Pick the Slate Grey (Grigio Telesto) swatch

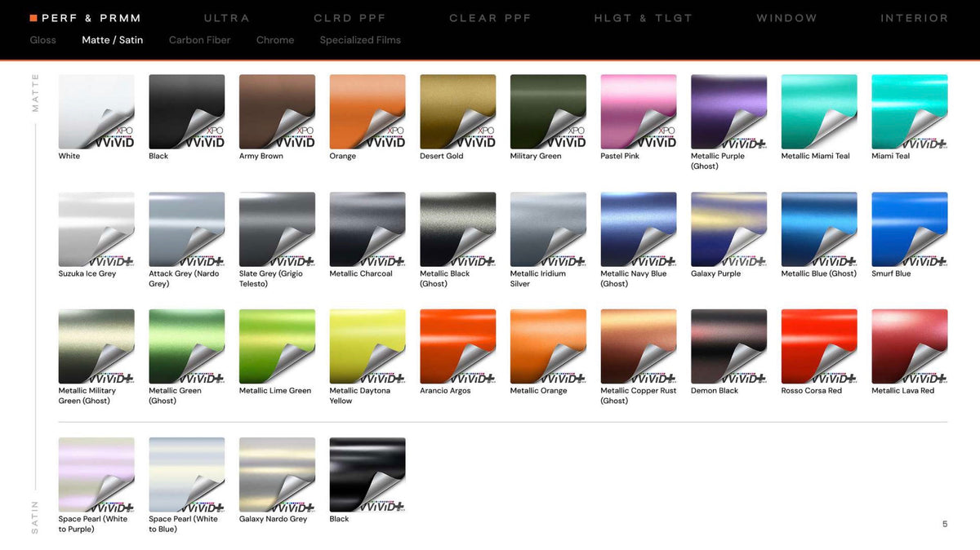[x=277, y=229]
